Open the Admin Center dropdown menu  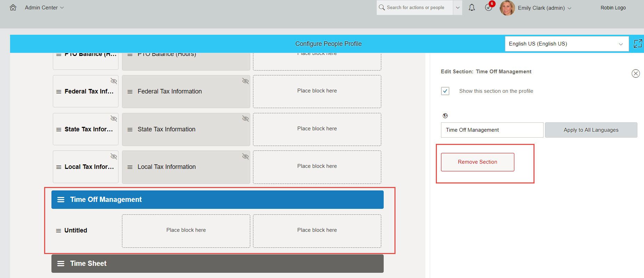pos(44,8)
